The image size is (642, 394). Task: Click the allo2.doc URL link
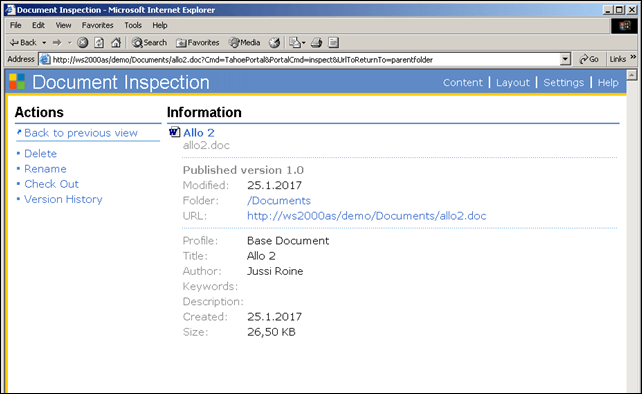[367, 216]
